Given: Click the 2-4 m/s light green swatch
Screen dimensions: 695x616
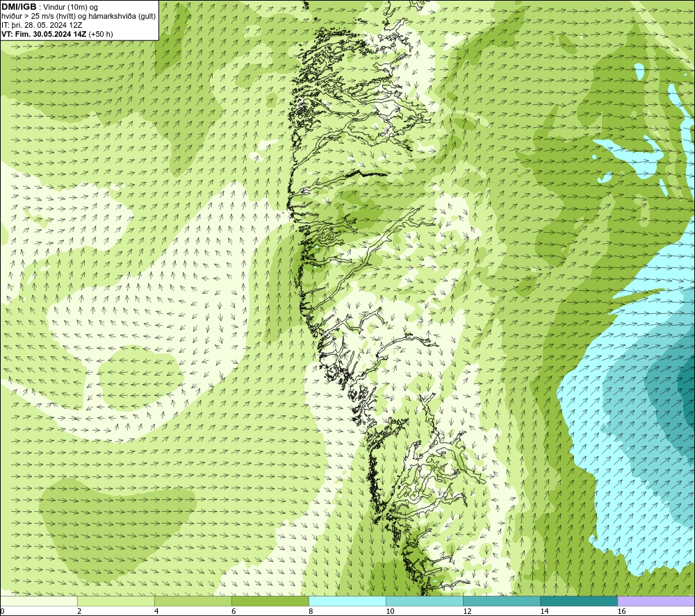Looking at the screenshot, I should (x=116, y=601).
